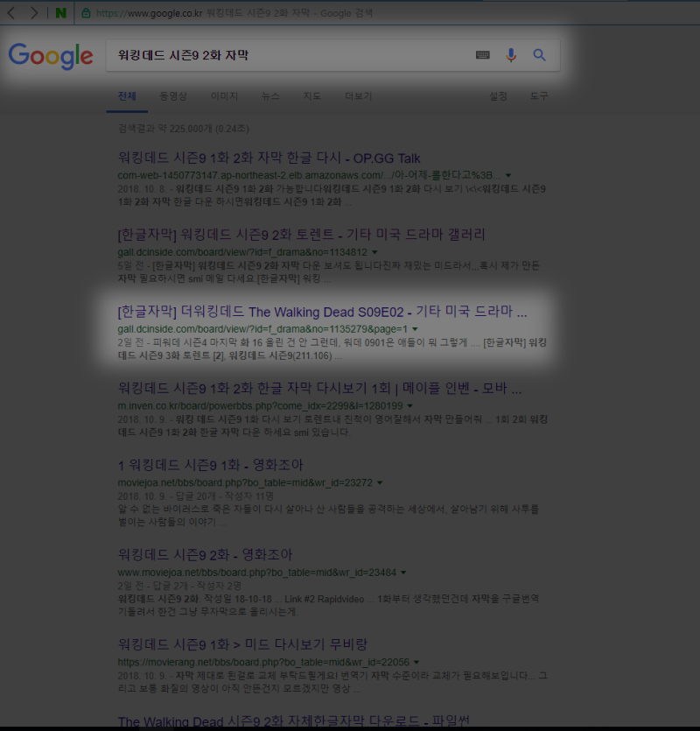Click the browser address bar URL
Screen dimensions: 700x731
tap(234, 13)
